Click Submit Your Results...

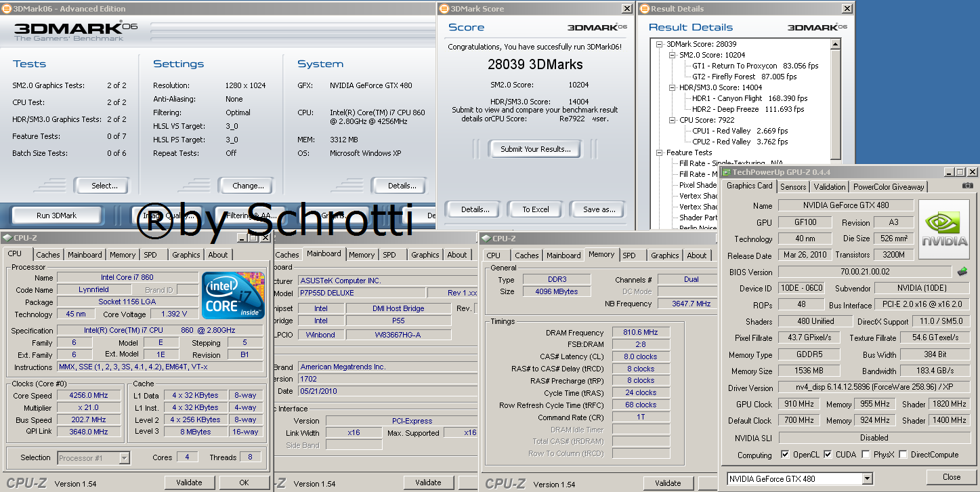click(x=536, y=149)
